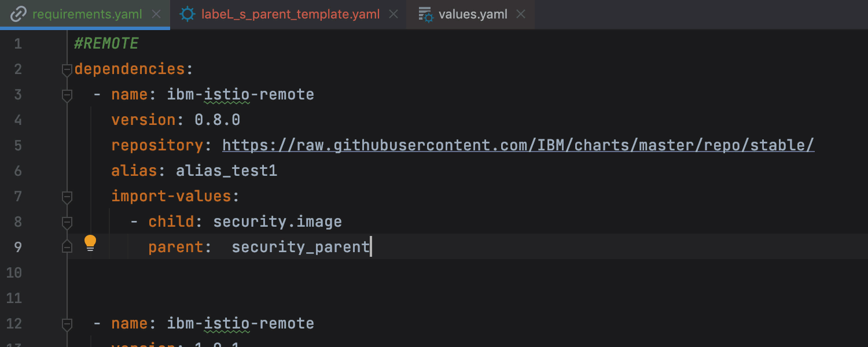
Task: Click the yellow lightbulb intention icon
Action: pos(90,243)
